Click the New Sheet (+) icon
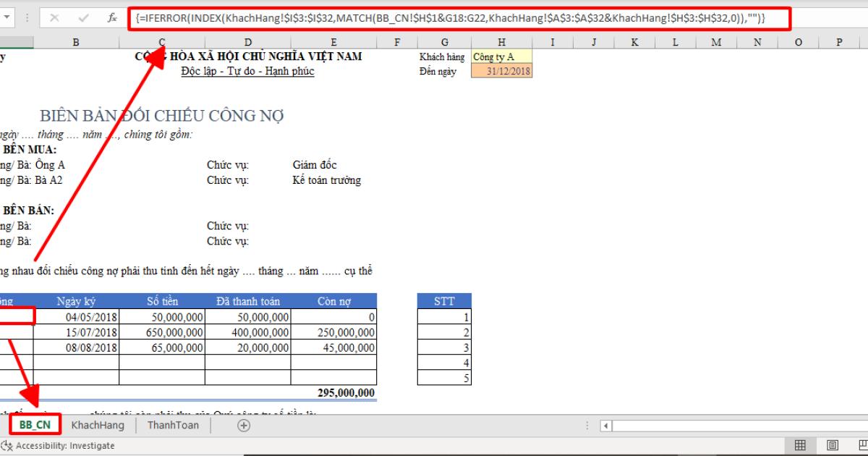Screen dimensions: 868x456 point(243,426)
